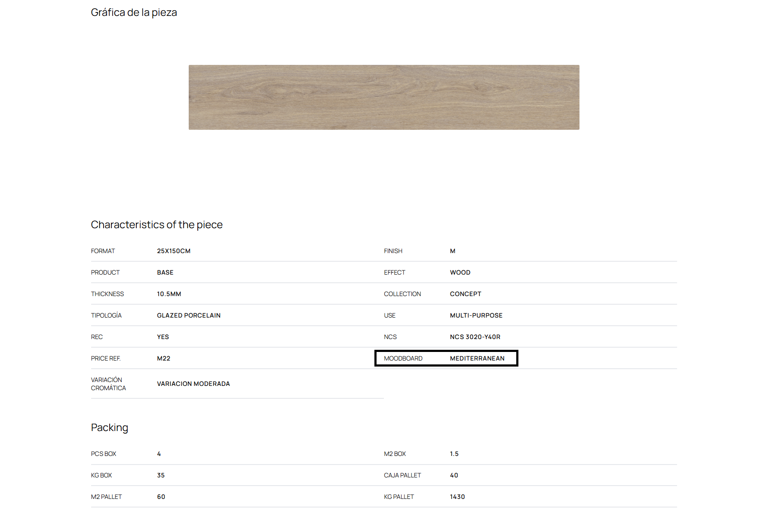The width and height of the screenshot is (763, 532).
Task: Click the NCS label
Action: [390, 337]
